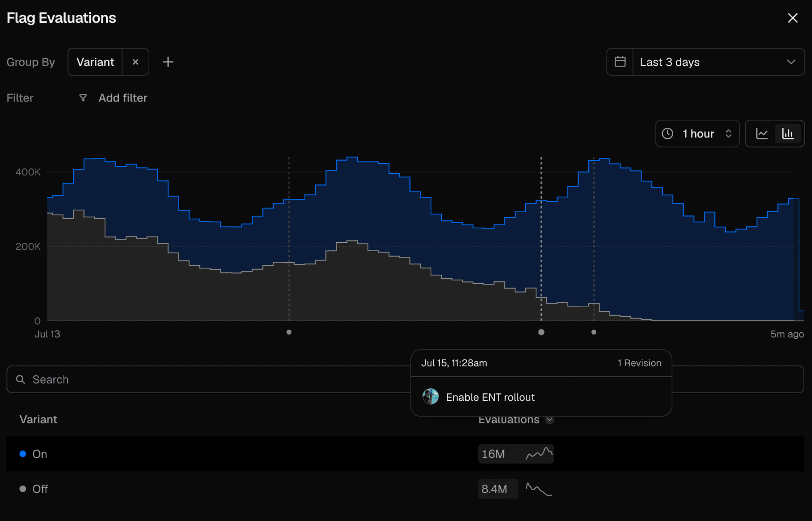812x521 pixels.
Task: Click the blue On color dot
Action: click(23, 454)
